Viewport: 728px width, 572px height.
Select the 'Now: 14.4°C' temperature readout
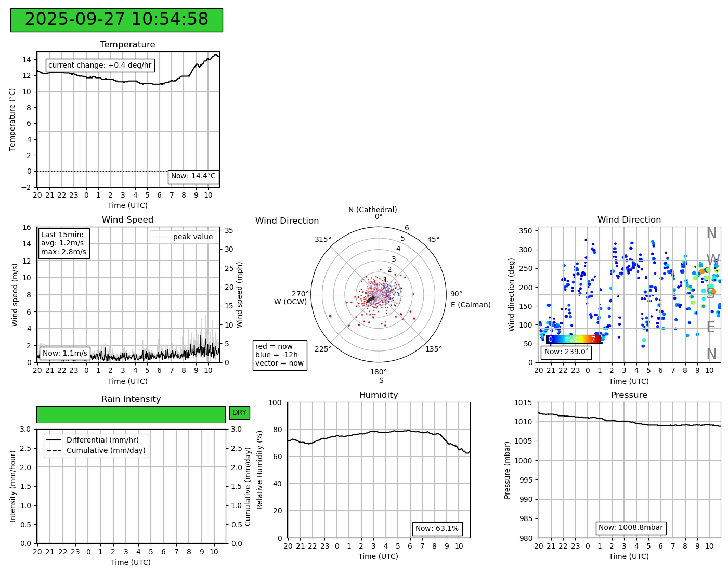(193, 176)
